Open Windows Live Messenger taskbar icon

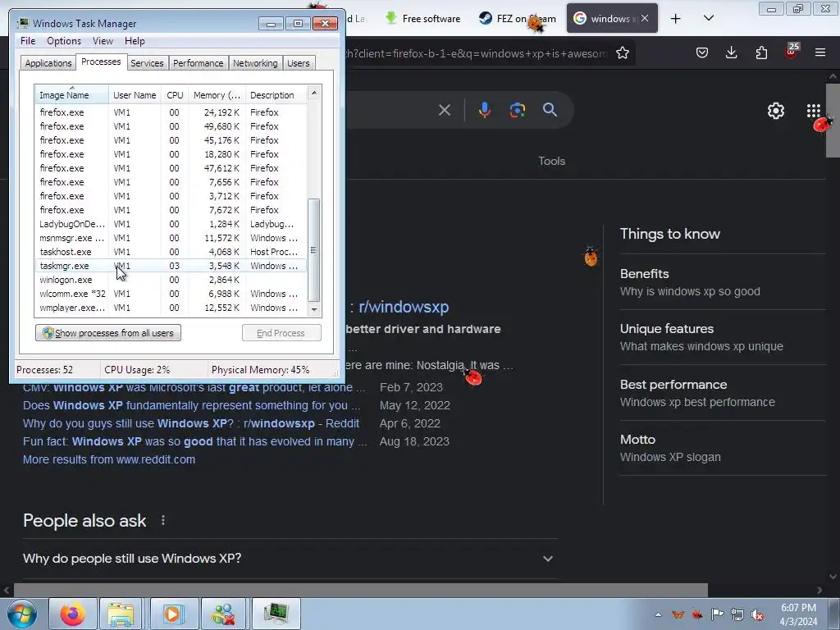223,614
